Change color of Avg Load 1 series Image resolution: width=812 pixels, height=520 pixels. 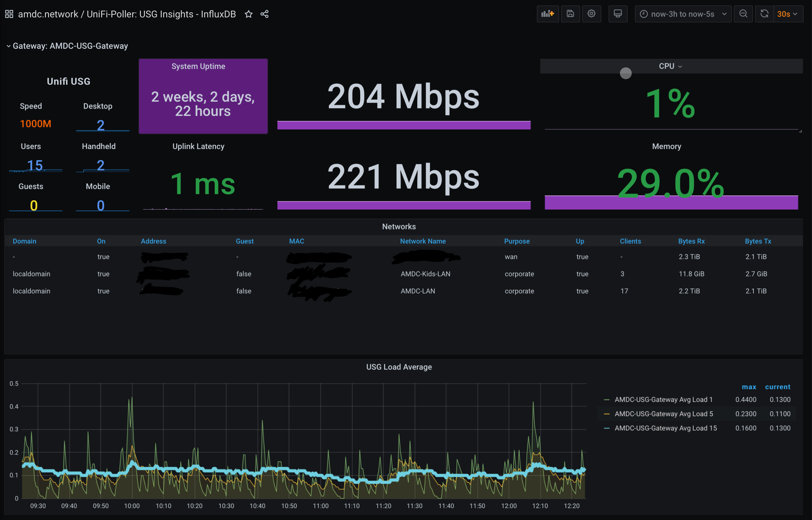click(x=607, y=400)
